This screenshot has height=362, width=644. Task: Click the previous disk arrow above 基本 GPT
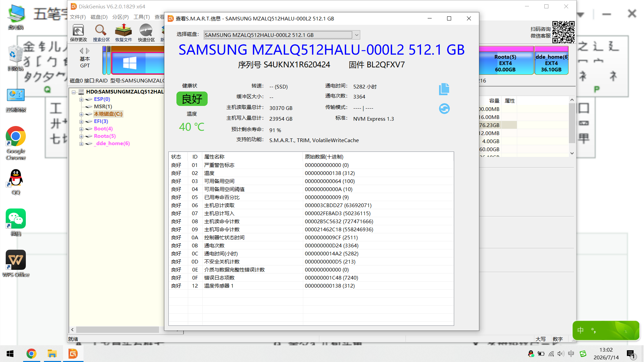coord(81,51)
